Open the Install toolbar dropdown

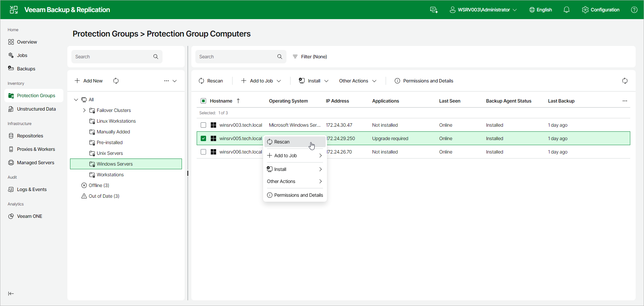[314, 81]
